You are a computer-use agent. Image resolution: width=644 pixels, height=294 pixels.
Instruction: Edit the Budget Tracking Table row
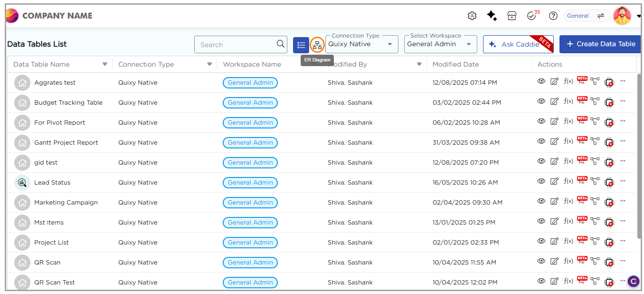coord(554,101)
